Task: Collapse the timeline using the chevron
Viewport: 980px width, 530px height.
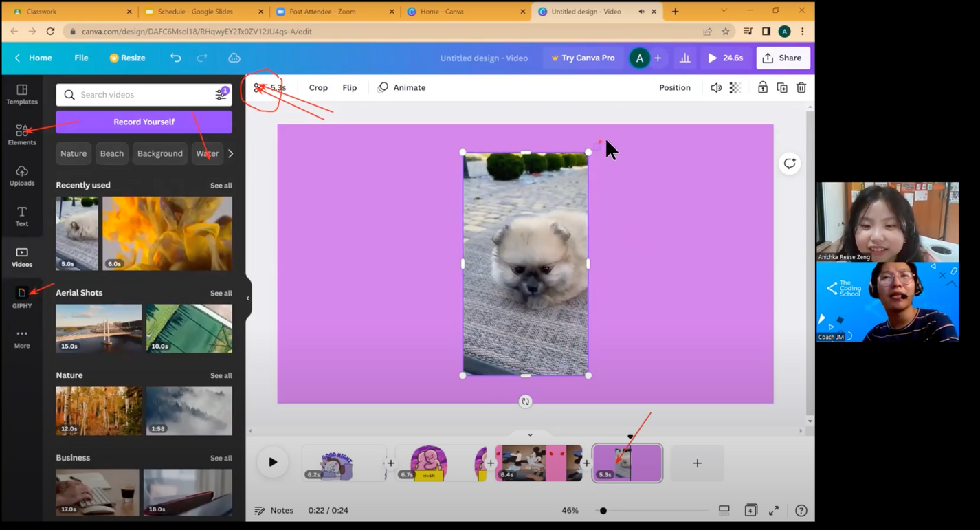Action: coord(529,434)
